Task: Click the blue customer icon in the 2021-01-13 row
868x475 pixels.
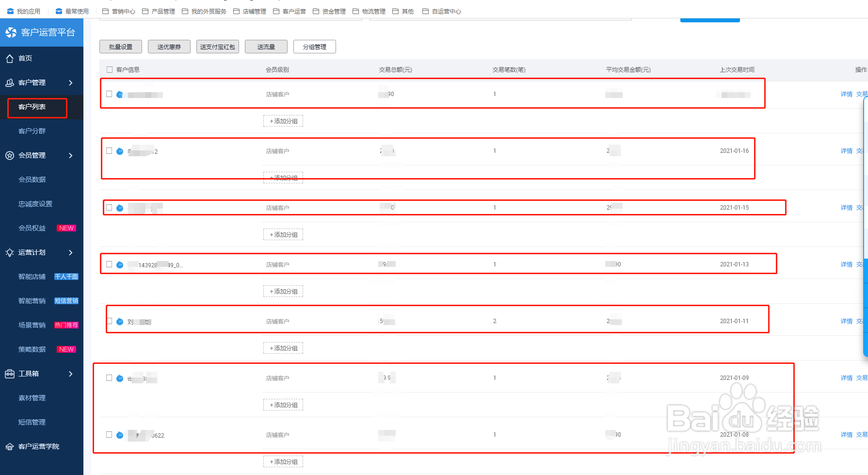Action: (x=120, y=265)
